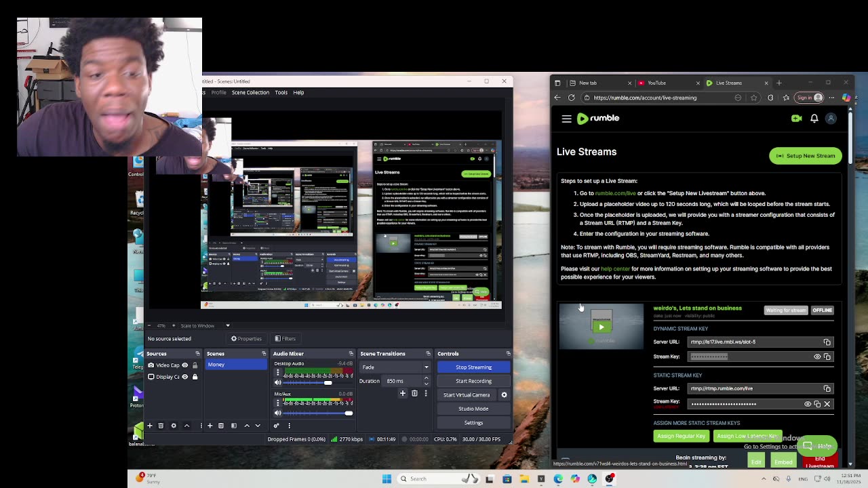Add a new source in OBS Sources panel
This screenshot has width=868, height=488.
[x=150, y=426]
